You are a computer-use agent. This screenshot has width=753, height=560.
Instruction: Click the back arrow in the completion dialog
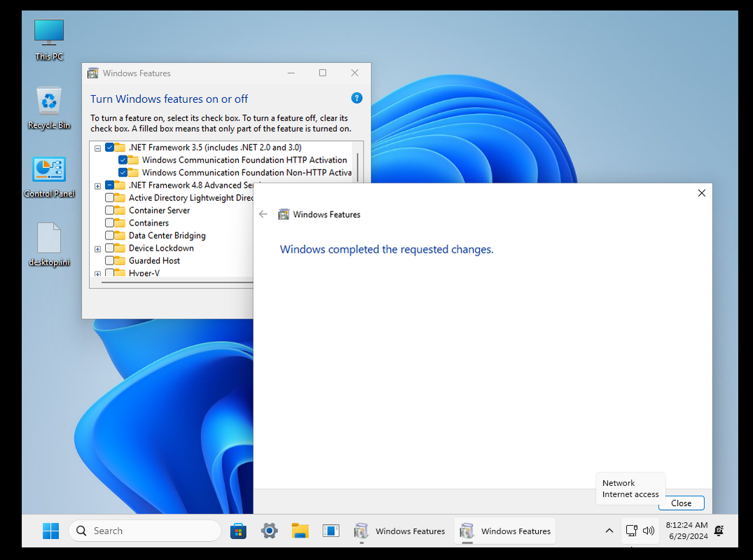click(x=263, y=214)
